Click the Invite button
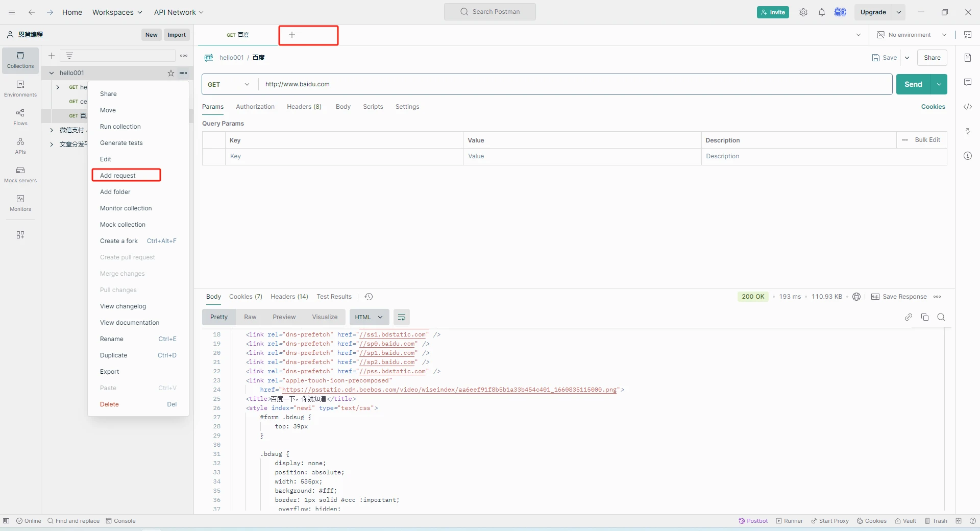Image resolution: width=980 pixels, height=531 pixels. tap(773, 12)
